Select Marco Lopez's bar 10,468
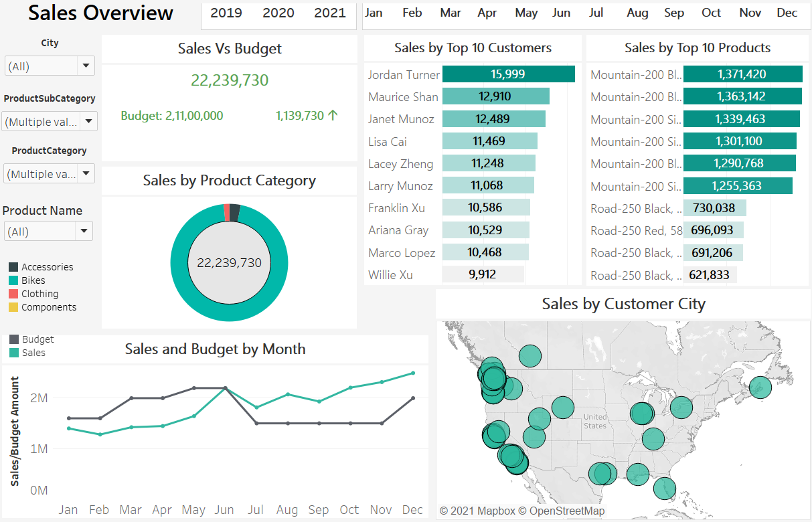The image size is (812, 522). click(485, 252)
